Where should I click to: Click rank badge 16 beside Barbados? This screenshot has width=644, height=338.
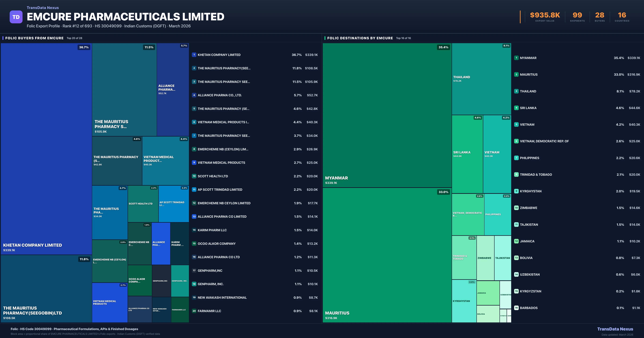point(516,308)
